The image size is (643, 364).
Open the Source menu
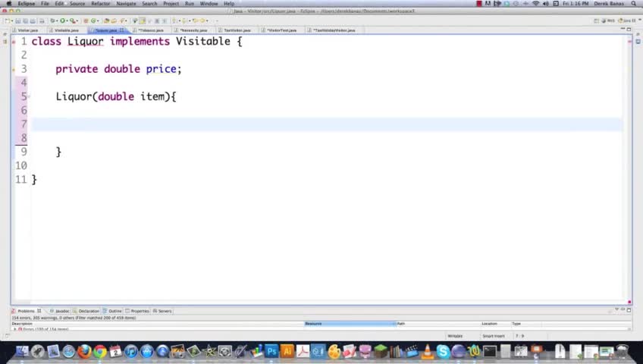pos(77,3)
